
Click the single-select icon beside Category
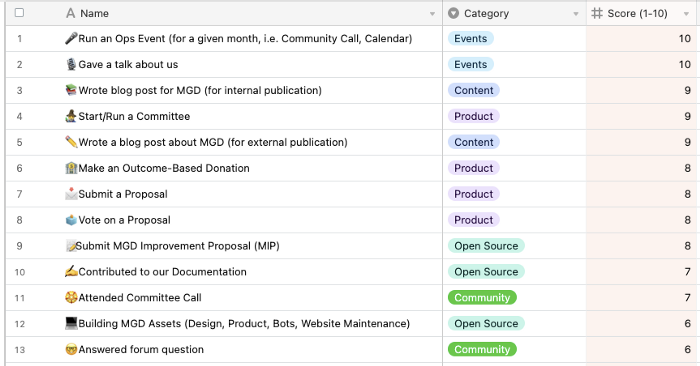click(x=454, y=13)
